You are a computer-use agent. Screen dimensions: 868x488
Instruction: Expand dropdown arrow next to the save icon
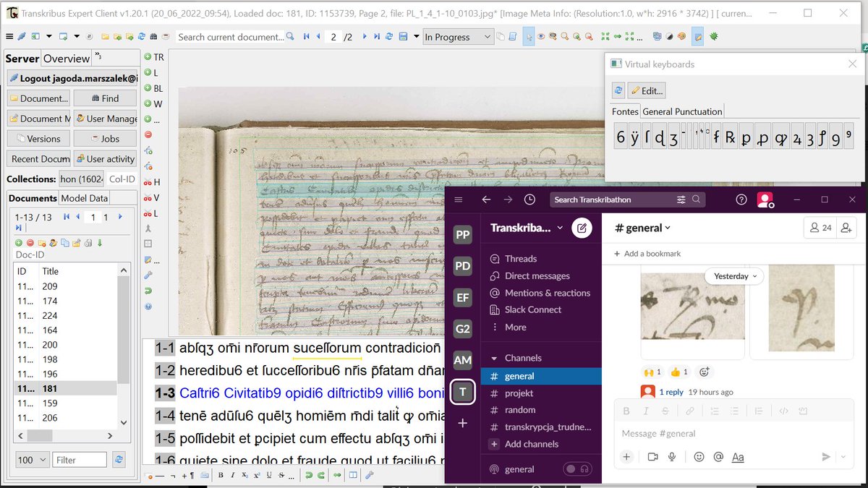point(416,37)
